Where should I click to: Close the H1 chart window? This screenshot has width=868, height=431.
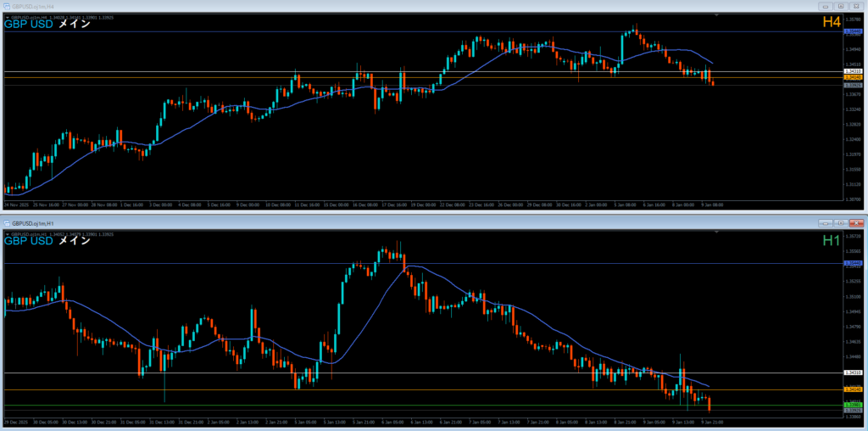coord(855,222)
